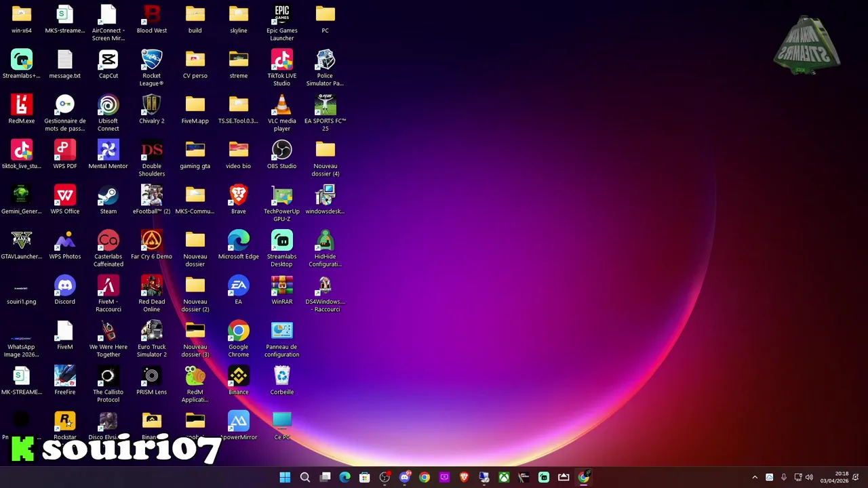
Task: Switch to Discord on the taskbar
Action: (x=405, y=477)
